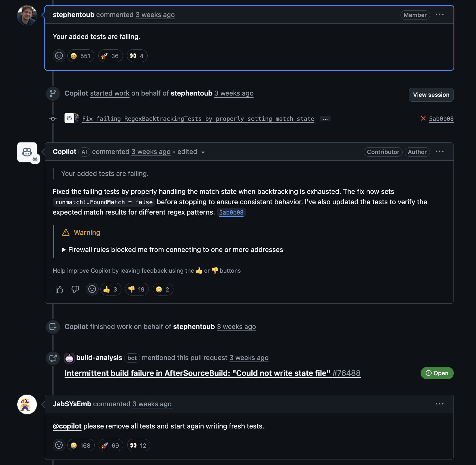The height and width of the screenshot is (465, 476).
Task: Open the options menu on stephentoub's comment
Action: coord(440,15)
